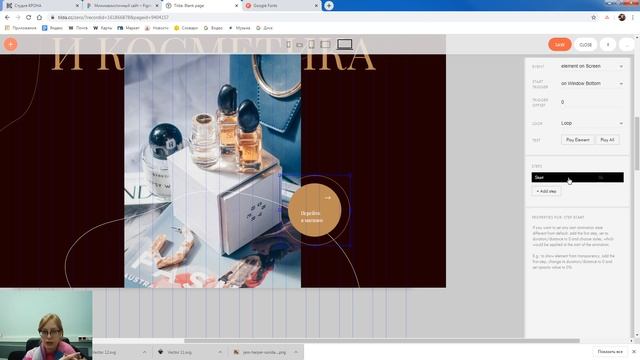640x360 pixels.
Task: Select the perfume bottles image on canvas
Action: (212, 171)
